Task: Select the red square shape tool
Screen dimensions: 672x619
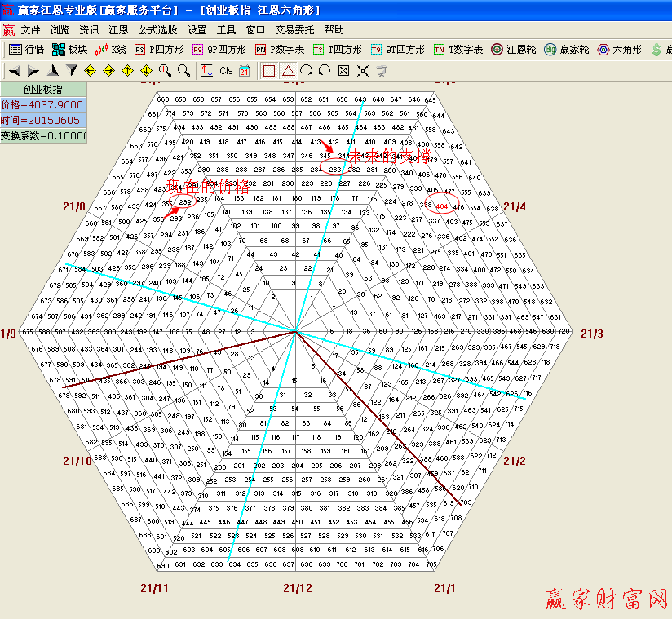Action: tap(269, 71)
